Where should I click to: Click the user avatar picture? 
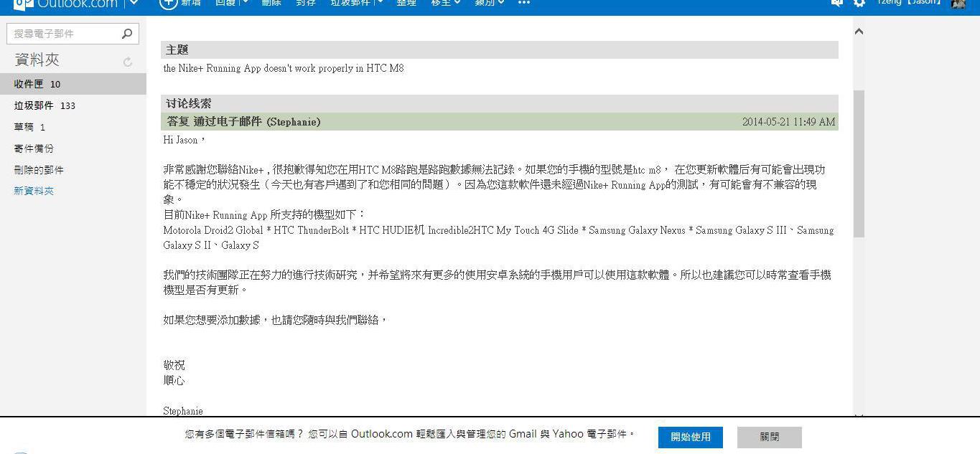pyautogui.click(x=958, y=4)
